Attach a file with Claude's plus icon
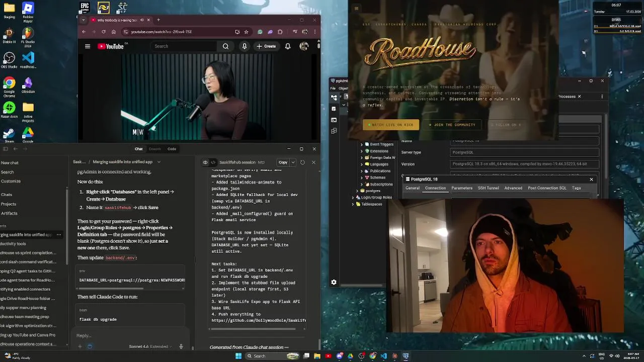644x362 pixels. click(x=79, y=346)
